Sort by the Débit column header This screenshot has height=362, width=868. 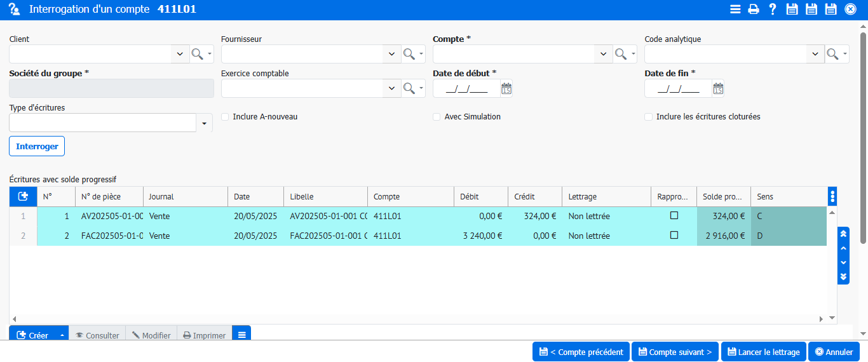click(x=480, y=197)
